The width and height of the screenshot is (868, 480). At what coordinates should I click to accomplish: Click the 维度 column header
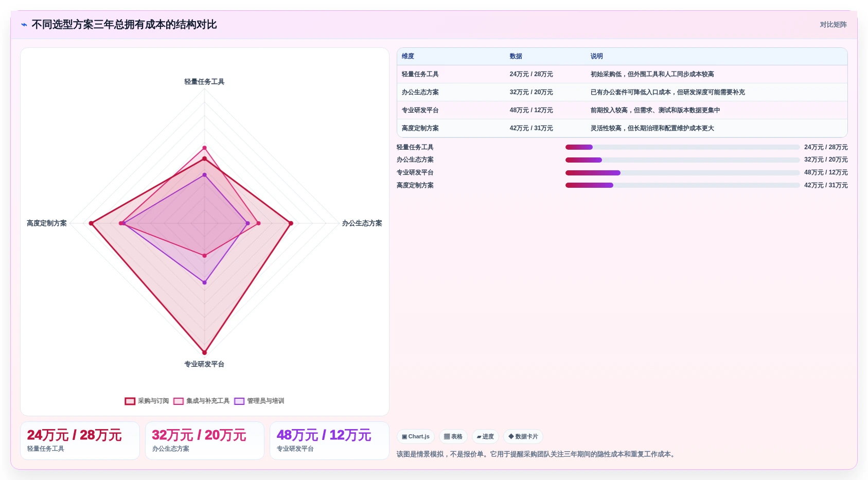click(408, 56)
